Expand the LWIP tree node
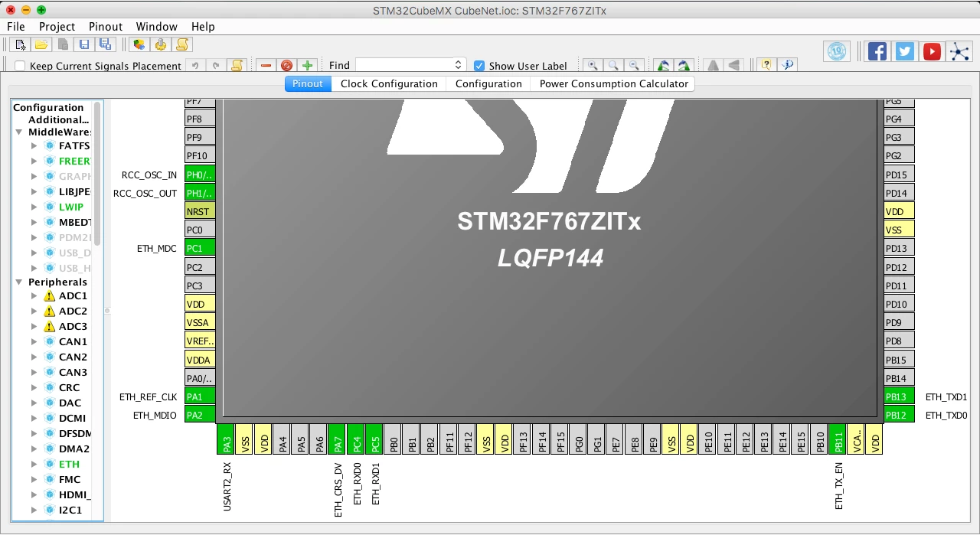The width and height of the screenshot is (980, 535). [34, 207]
